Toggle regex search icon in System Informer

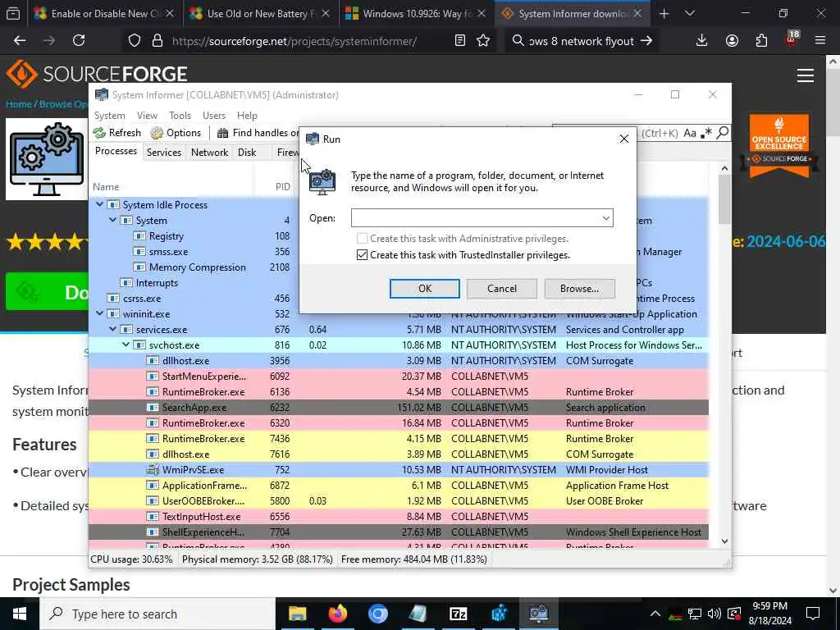(707, 132)
